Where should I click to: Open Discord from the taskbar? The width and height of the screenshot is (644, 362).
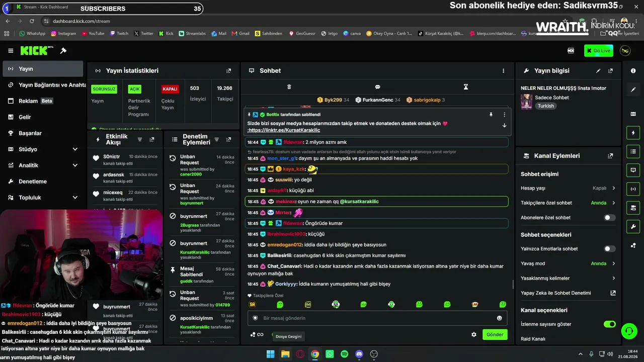[359, 354]
